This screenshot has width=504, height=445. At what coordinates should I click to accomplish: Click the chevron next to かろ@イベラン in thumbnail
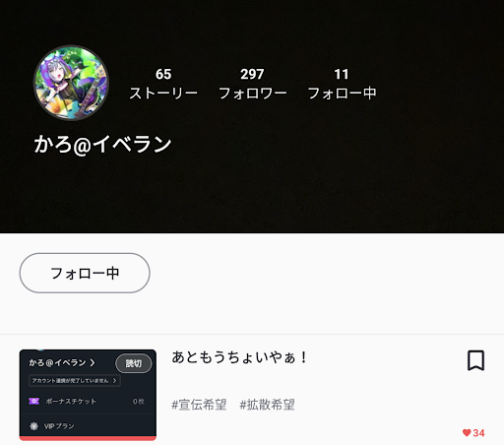(93, 362)
